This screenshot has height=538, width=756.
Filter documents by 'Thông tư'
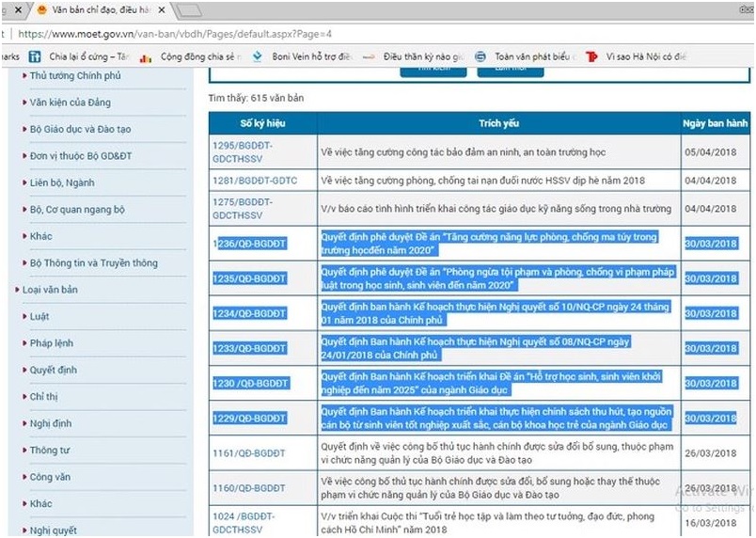click(49, 451)
